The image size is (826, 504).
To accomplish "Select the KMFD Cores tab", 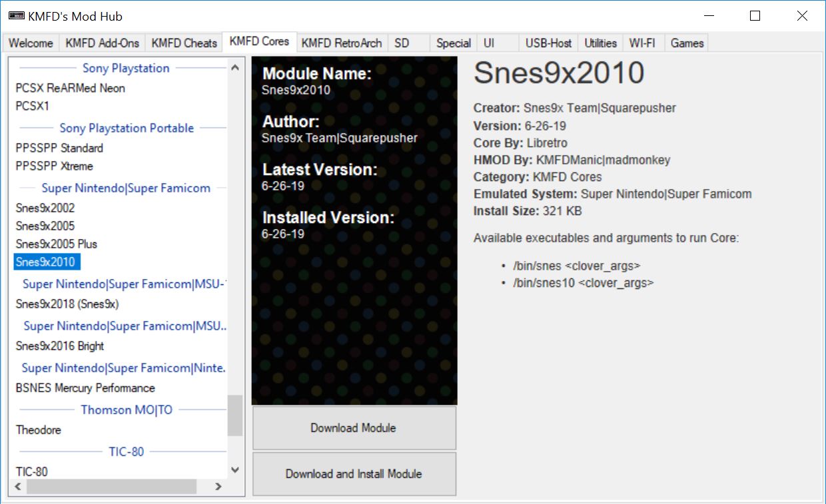I will click(259, 41).
